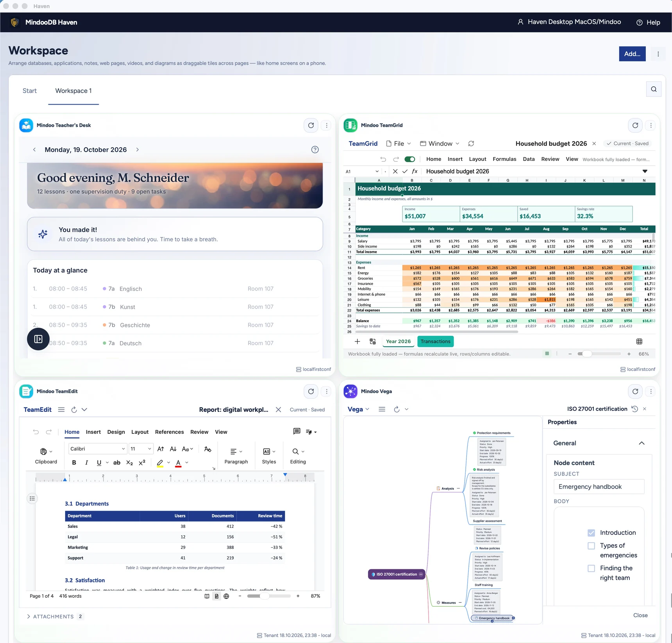Viewport: 672px width, 643px height.
Task: Collapse the General properties section
Action: tap(642, 443)
